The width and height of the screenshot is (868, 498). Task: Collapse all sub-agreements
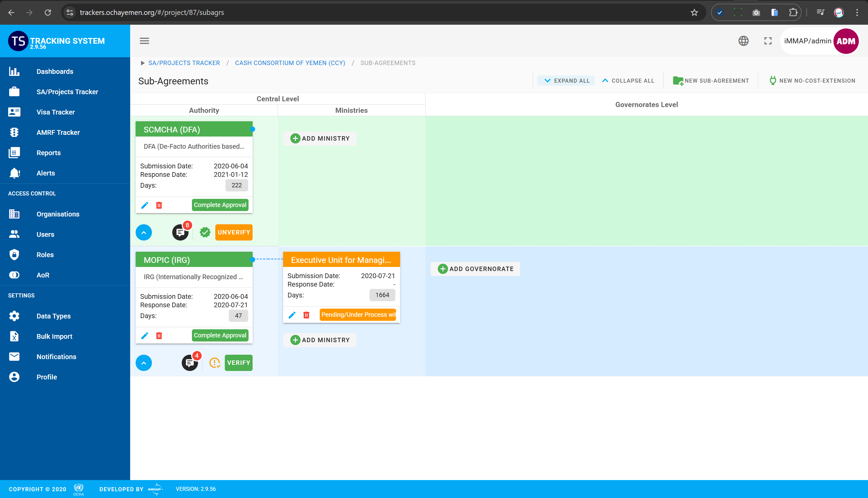[x=628, y=81]
